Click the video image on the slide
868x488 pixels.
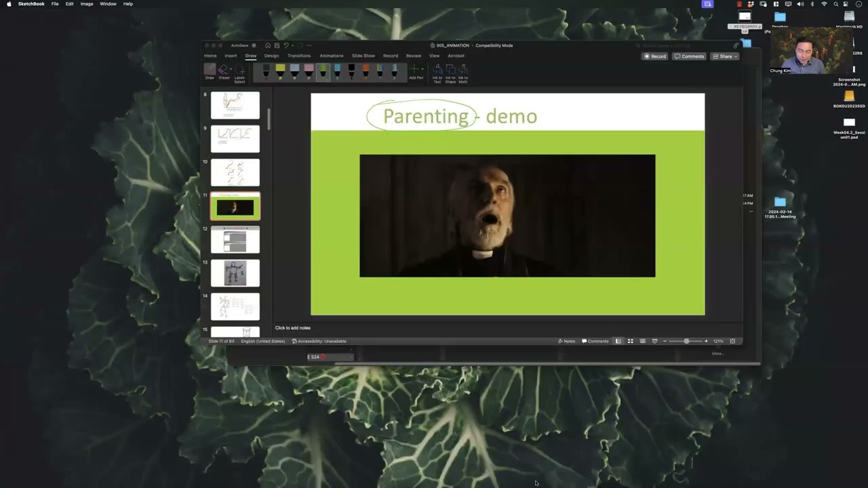507,216
